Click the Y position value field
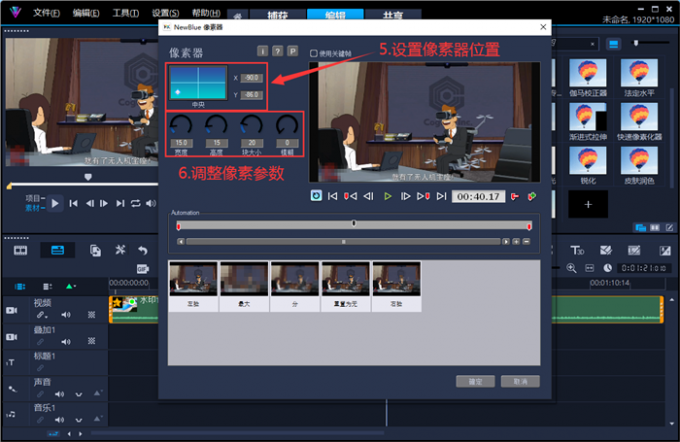Viewport: 680px width, 442px height. coord(252,95)
